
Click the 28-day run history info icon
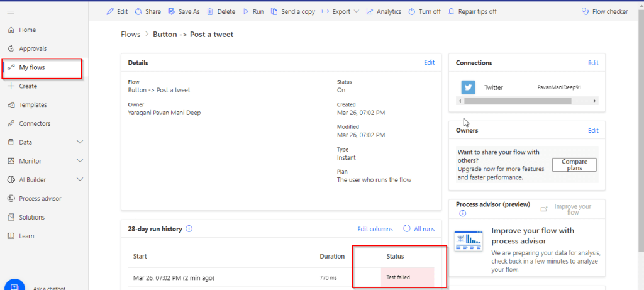click(189, 229)
